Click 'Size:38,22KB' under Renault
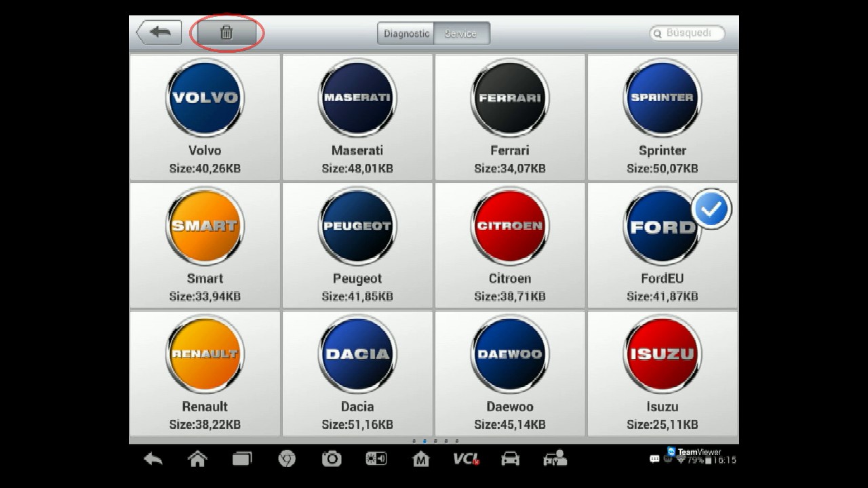Screen dimensions: 868x488 point(205,424)
